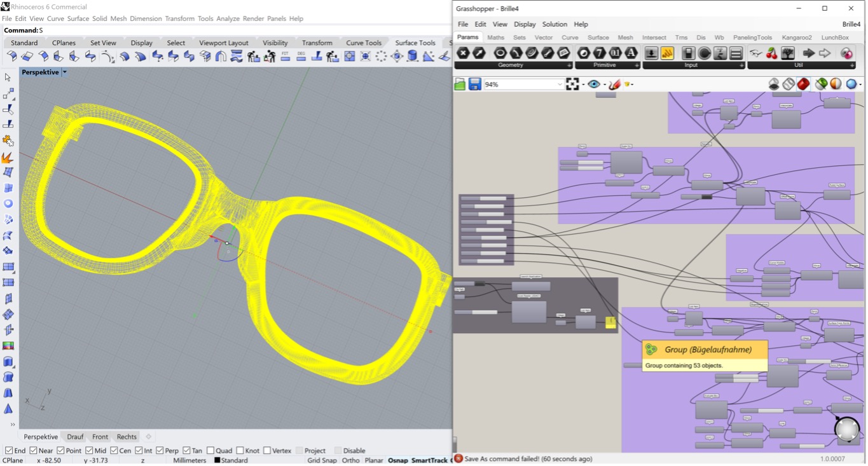Click the black Standard layer color swatch
868x466 pixels.
coord(217,460)
